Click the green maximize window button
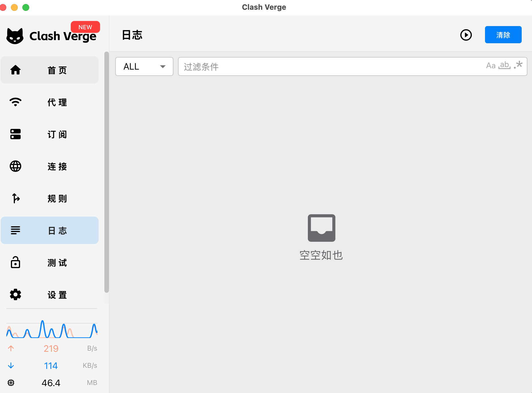532x393 pixels. [26, 7]
